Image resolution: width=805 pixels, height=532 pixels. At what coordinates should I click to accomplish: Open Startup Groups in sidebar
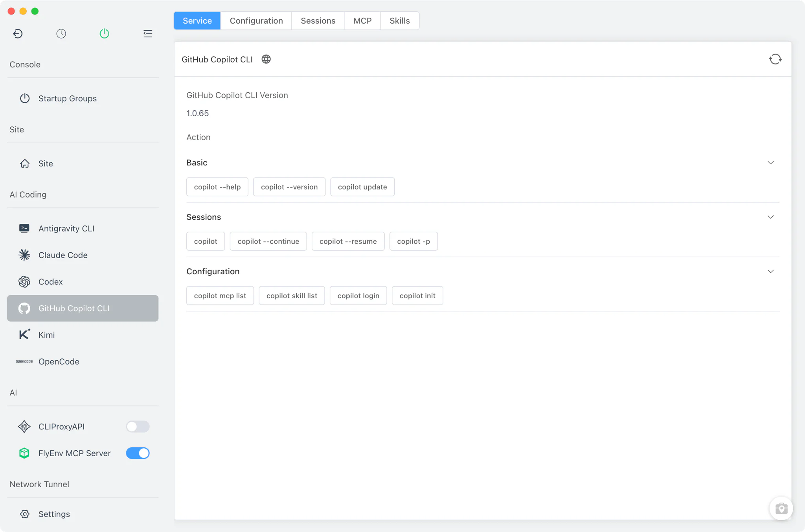[83, 98]
